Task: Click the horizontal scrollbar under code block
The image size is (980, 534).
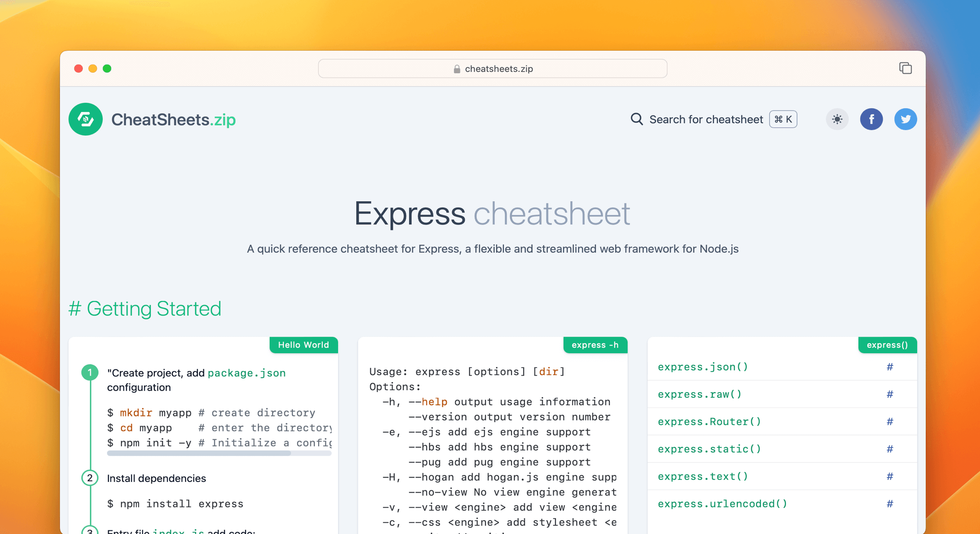Action: [x=199, y=453]
